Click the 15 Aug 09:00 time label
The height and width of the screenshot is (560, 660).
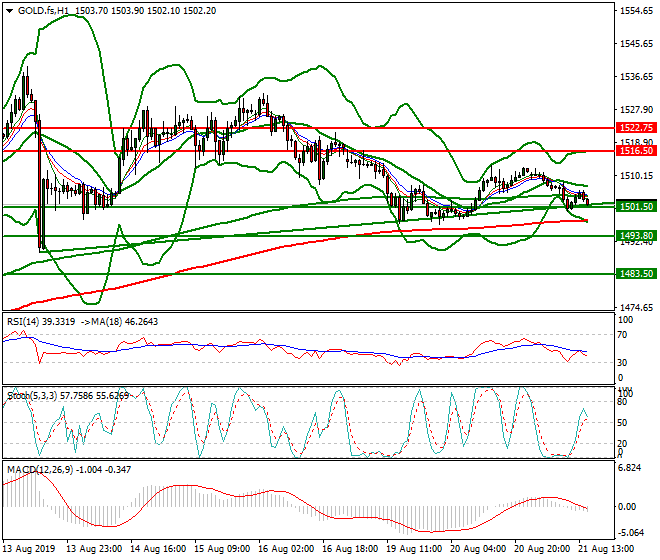(222, 549)
